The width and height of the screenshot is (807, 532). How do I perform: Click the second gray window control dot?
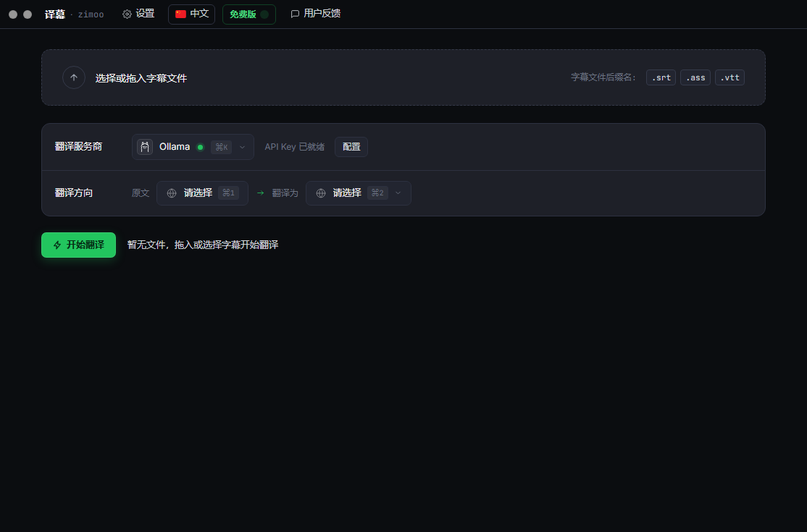coord(28,14)
